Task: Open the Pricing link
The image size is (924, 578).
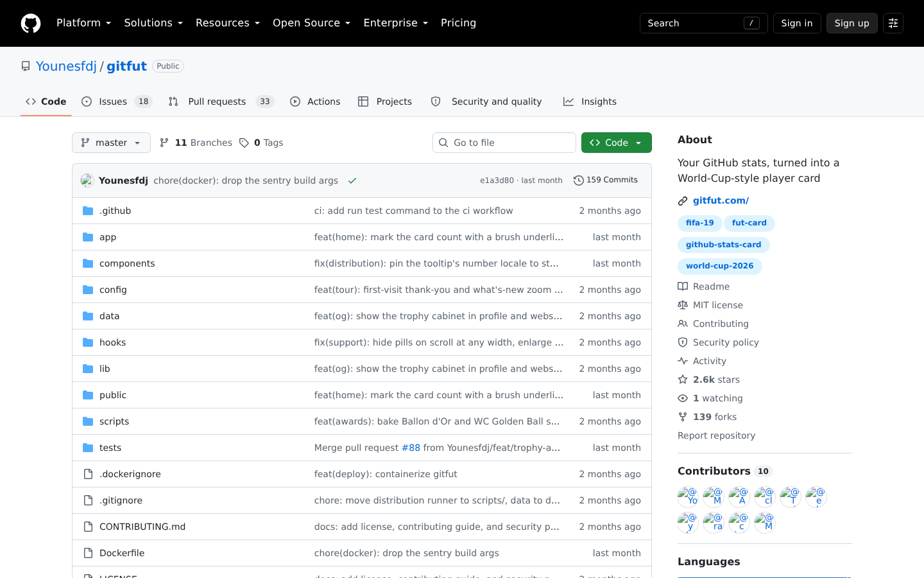Action: 458,23
